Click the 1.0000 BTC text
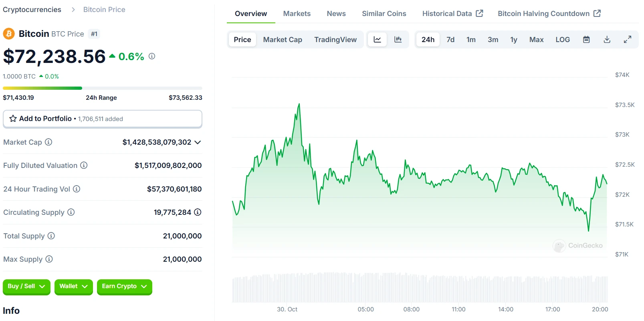Screen dimensions: 644x321 point(19,77)
